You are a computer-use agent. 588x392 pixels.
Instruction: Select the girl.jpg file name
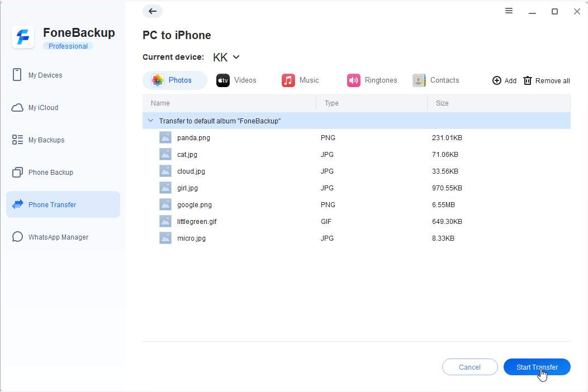(187, 188)
